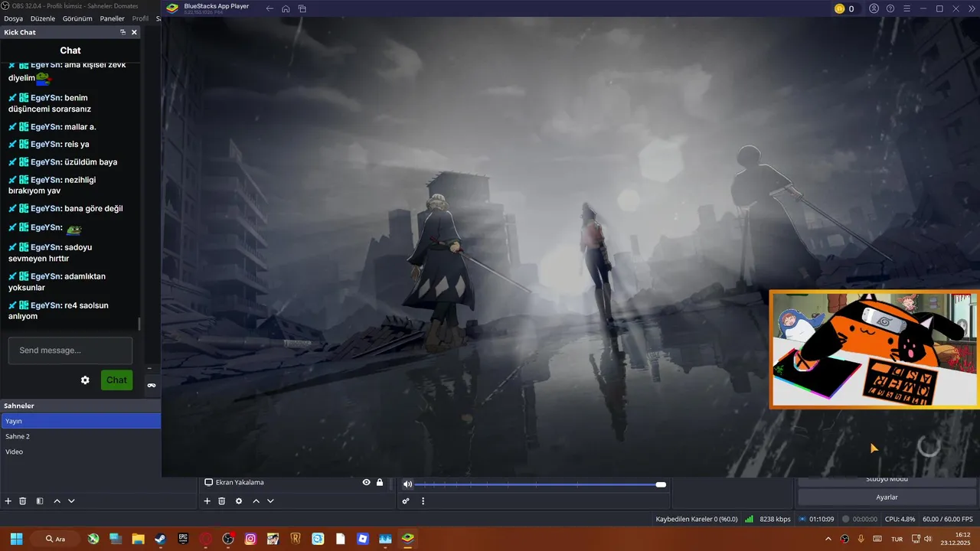980x551 pixels.
Task: Select the Yayın scene
Action: click(x=81, y=421)
